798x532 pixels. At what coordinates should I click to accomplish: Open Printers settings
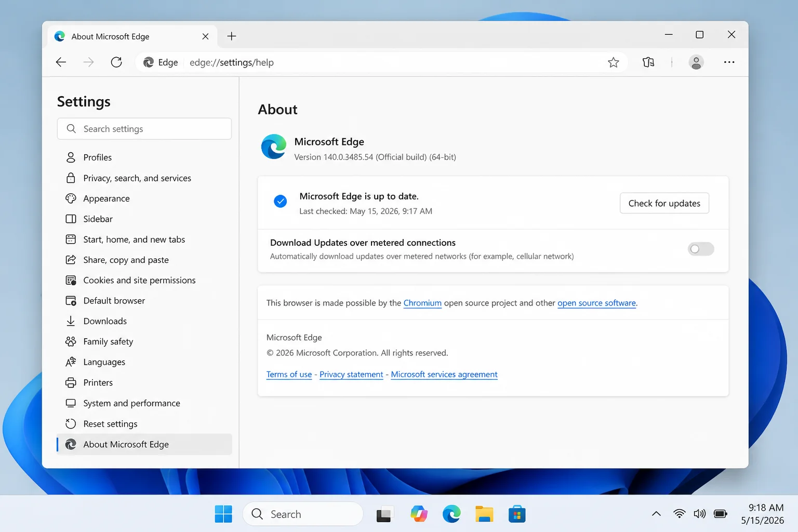point(144,382)
